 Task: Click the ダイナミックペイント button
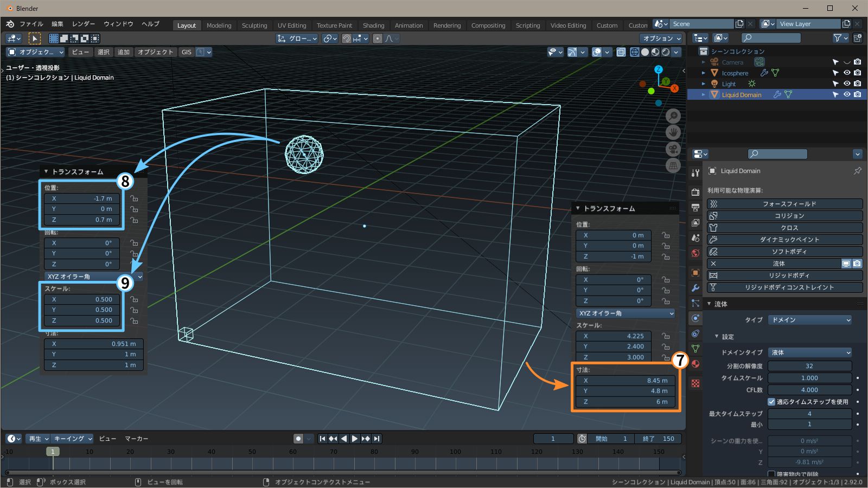tap(785, 240)
